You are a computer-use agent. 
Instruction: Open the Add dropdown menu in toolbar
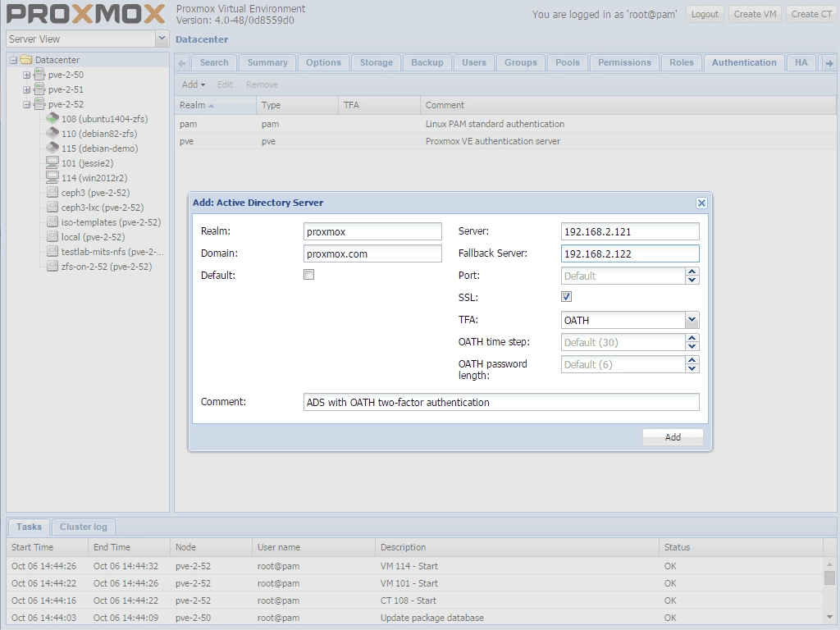coord(193,84)
